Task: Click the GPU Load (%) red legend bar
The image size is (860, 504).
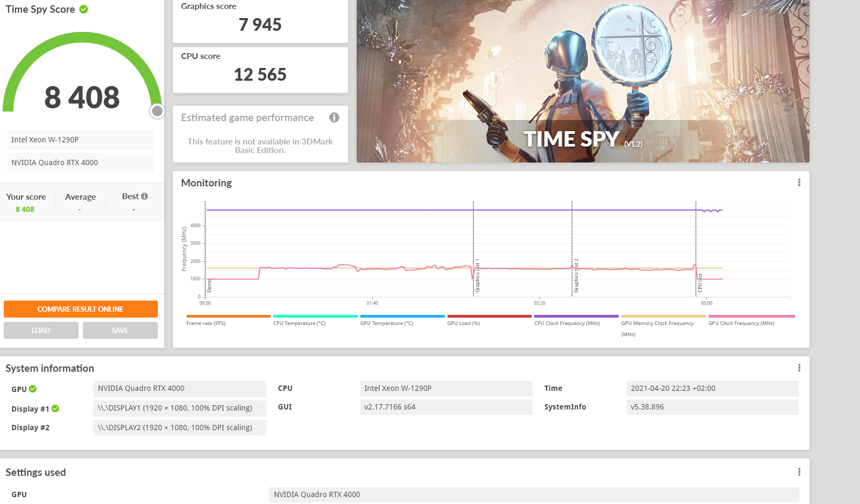Action: pyautogui.click(x=489, y=317)
